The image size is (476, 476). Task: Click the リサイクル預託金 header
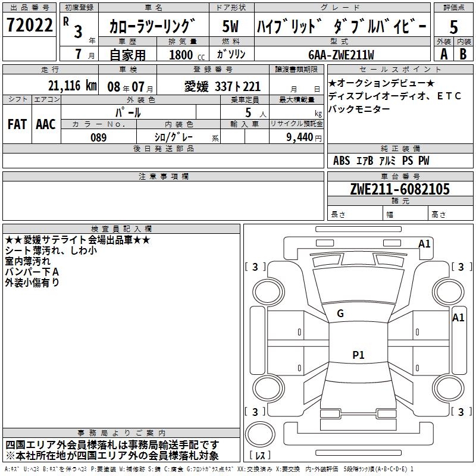[296, 124]
